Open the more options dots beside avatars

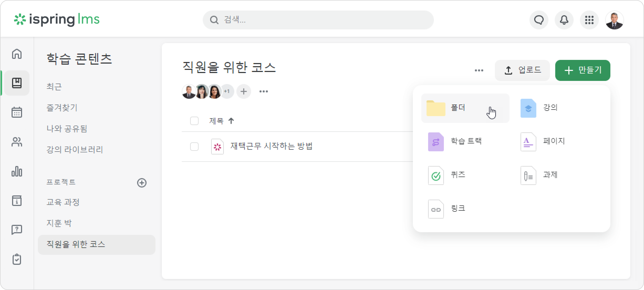(264, 92)
